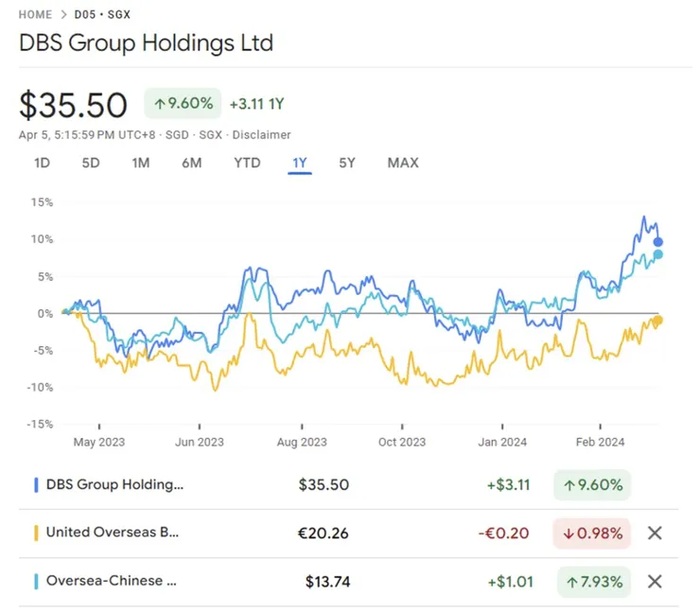Click the green 7.93% up badge
This screenshot has width=700, height=611.
(594, 582)
